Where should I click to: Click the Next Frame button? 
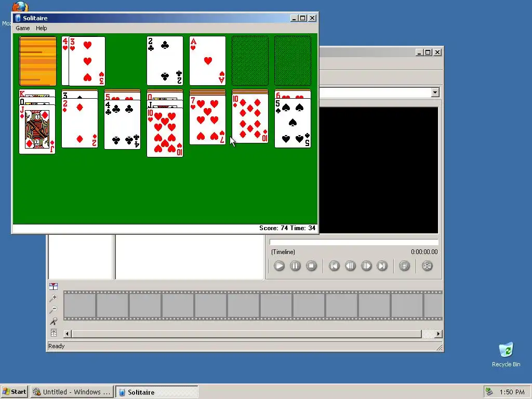(366, 265)
